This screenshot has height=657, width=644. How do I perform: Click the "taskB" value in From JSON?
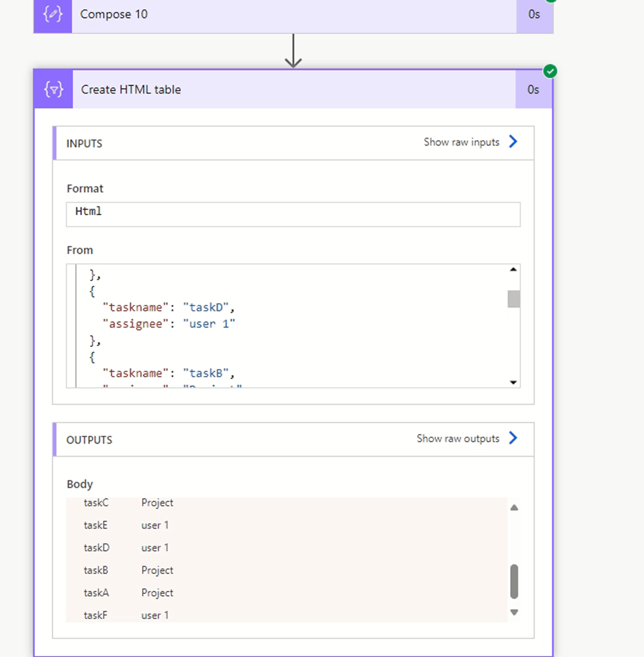coord(206,373)
